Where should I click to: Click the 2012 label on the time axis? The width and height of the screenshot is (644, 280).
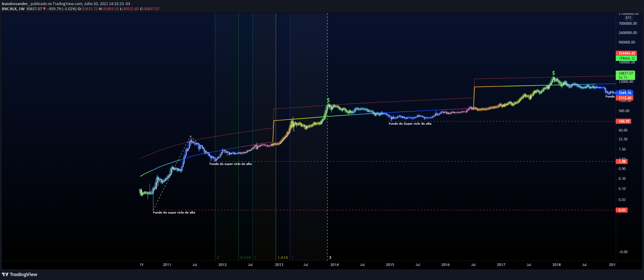(222, 265)
